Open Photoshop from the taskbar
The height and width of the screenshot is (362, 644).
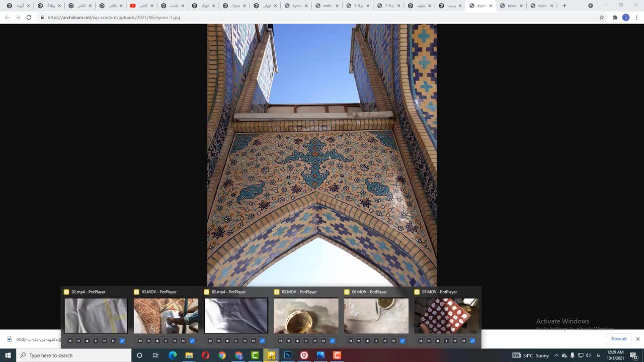288,355
